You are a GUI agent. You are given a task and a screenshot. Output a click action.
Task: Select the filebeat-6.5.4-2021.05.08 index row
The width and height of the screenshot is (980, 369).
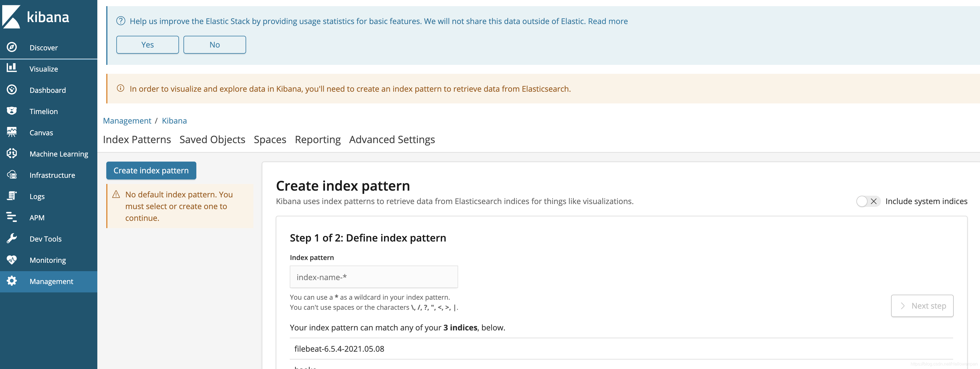click(621, 349)
